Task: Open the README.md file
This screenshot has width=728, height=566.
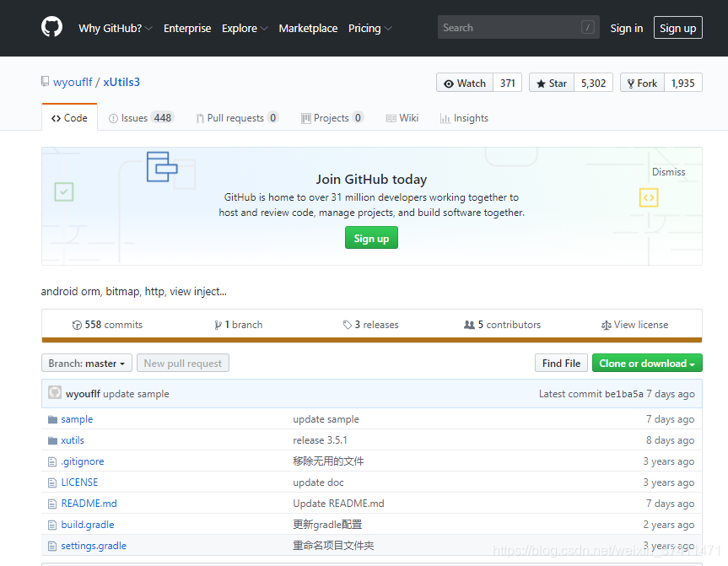Action: click(89, 504)
